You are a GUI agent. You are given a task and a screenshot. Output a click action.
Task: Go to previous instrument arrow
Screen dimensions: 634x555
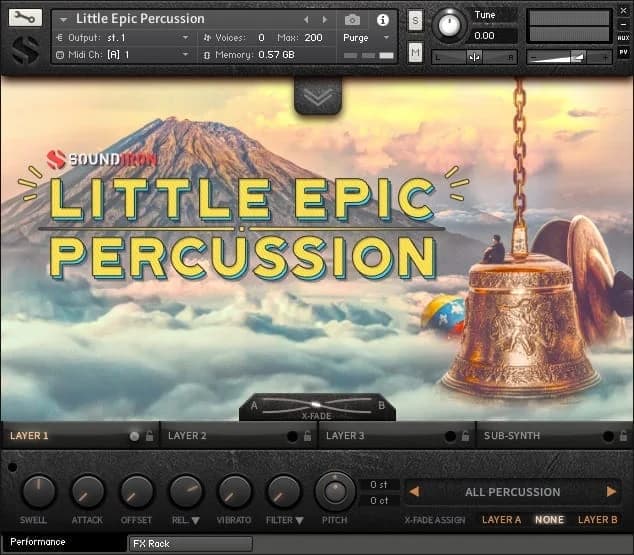point(306,19)
